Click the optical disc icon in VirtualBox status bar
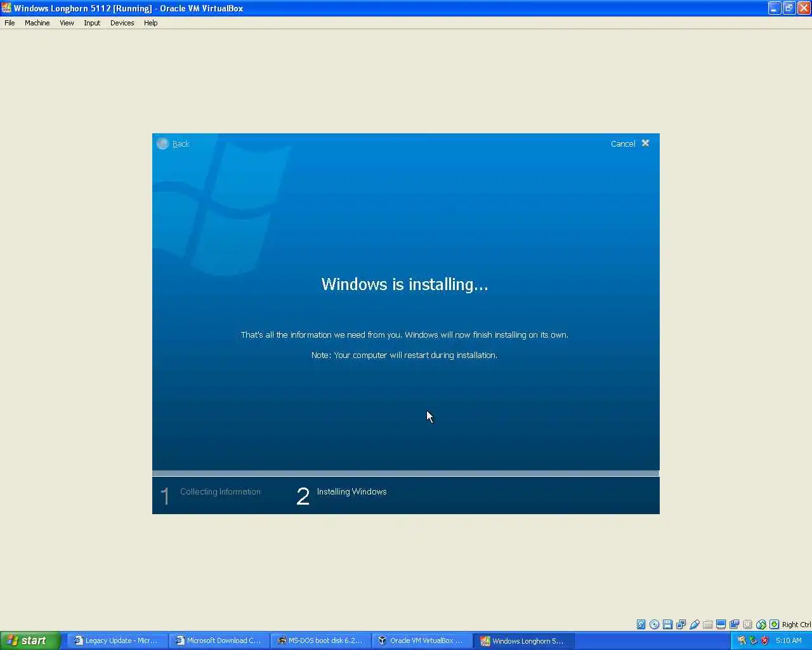The image size is (812, 650). [654, 625]
